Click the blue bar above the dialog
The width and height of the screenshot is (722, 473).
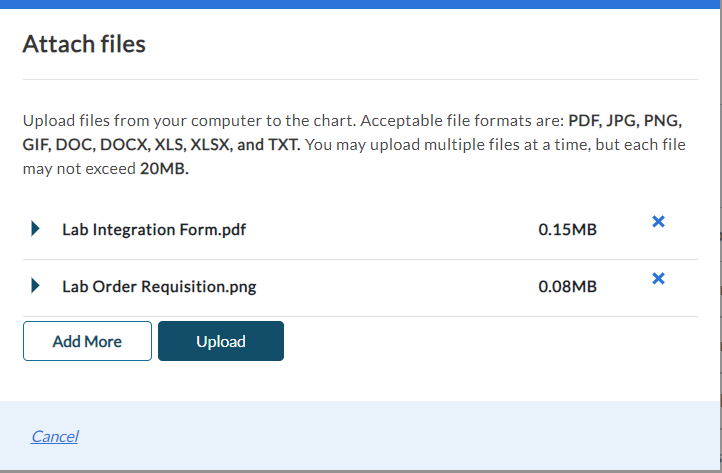click(360, 4)
